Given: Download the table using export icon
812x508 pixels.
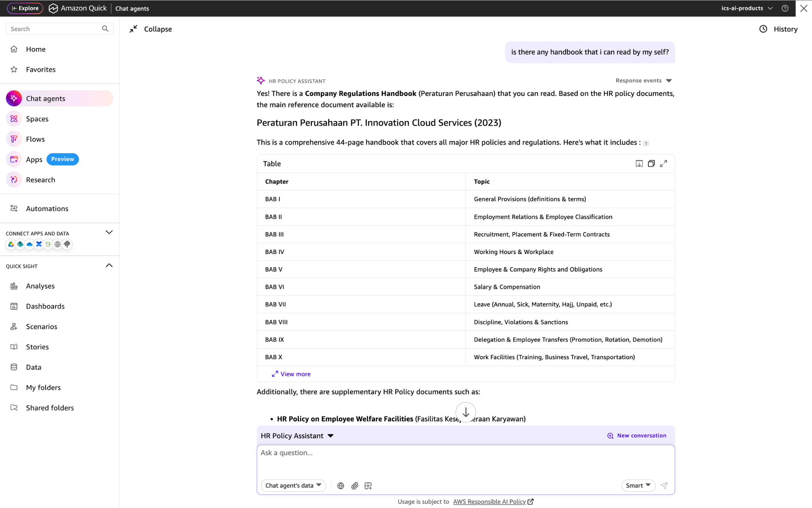Looking at the screenshot, I should coord(639,164).
